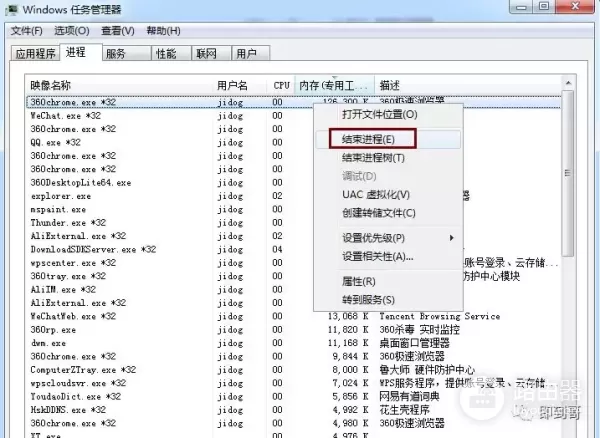Click the process list scrollbar thumb
The width and height of the screenshot is (600, 438).
(568, 173)
